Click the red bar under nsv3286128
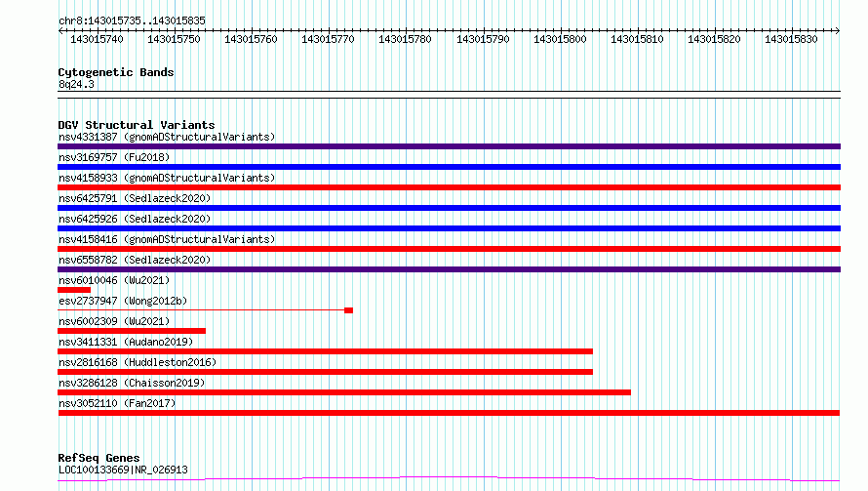Screen dimensions: 868x491 pyautogui.click(x=344, y=392)
